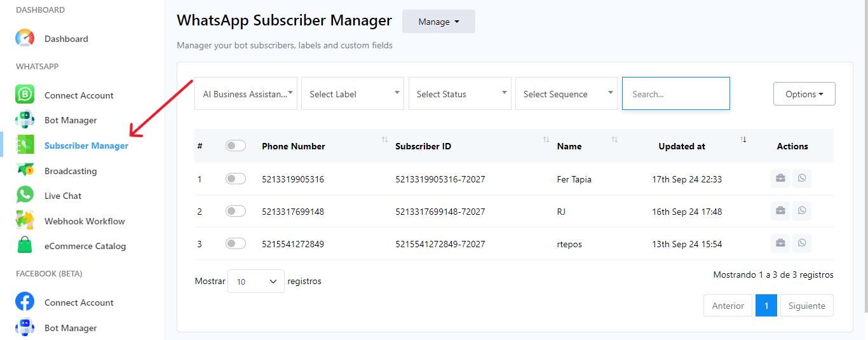Viewport: 868px width, 340px height.
Task: Enable the switch for RJ's row
Action: (235, 212)
